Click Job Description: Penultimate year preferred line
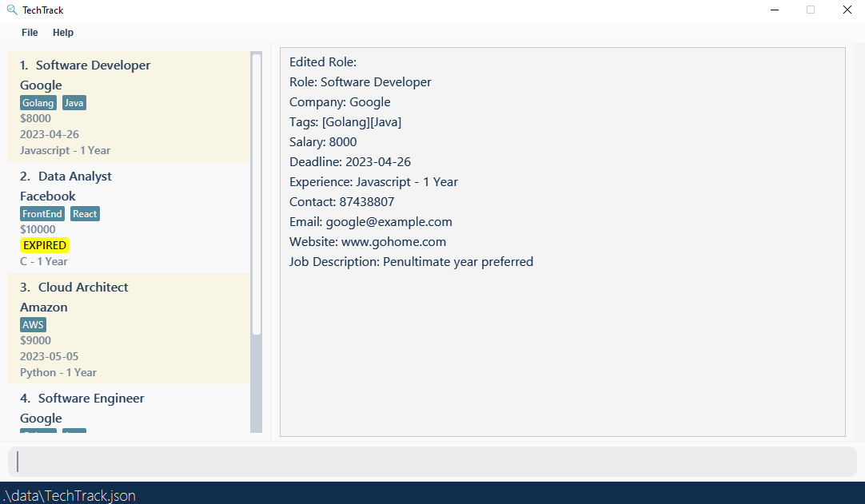Image resolution: width=865 pixels, height=504 pixels. (411, 262)
